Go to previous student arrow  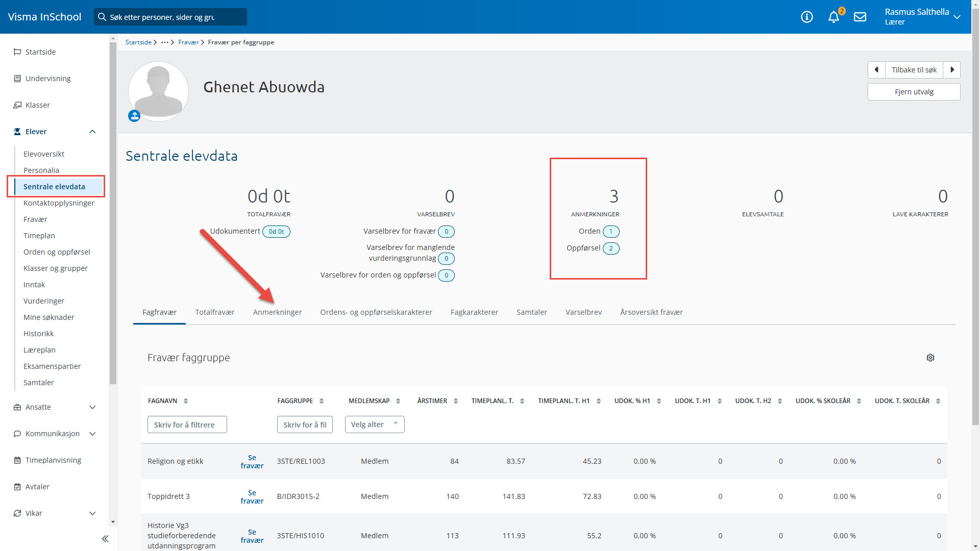point(876,70)
